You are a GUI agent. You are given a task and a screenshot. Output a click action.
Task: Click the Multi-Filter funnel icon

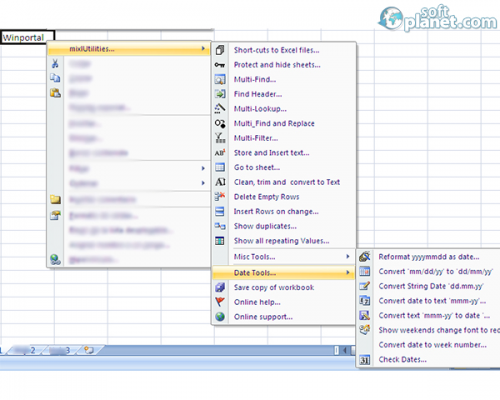(x=220, y=138)
